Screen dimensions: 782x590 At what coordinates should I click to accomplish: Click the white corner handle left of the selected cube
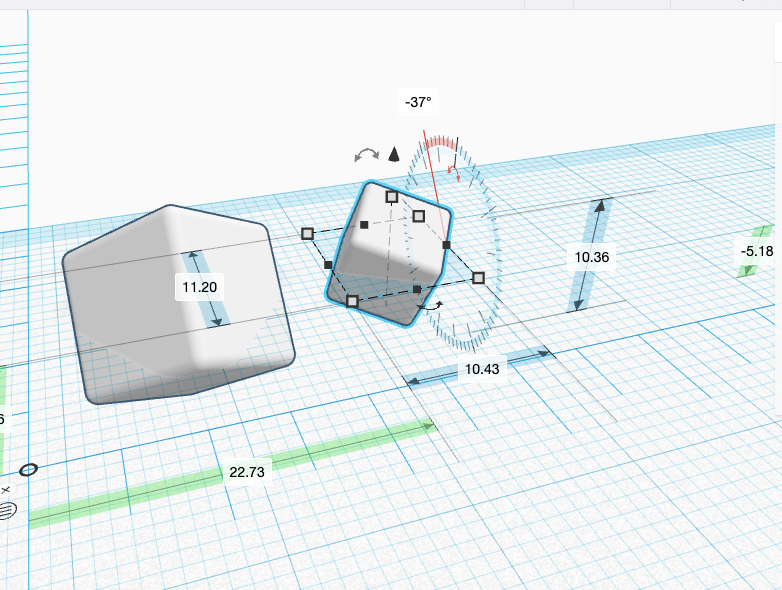[x=308, y=233]
